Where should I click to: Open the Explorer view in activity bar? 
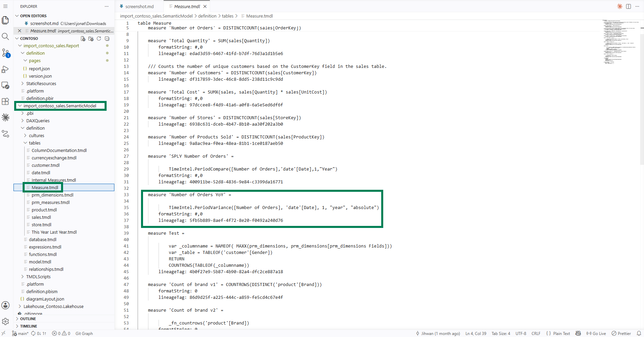5,20
